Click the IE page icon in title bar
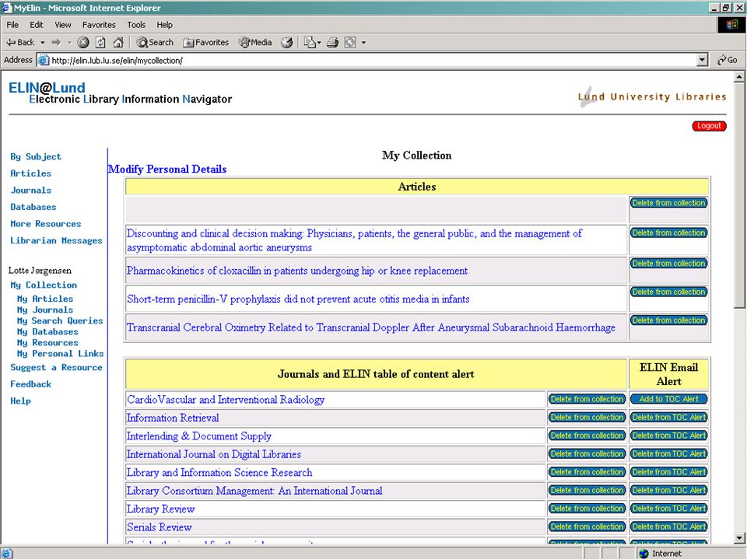Image resolution: width=747 pixels, height=560 pixels. point(7,8)
